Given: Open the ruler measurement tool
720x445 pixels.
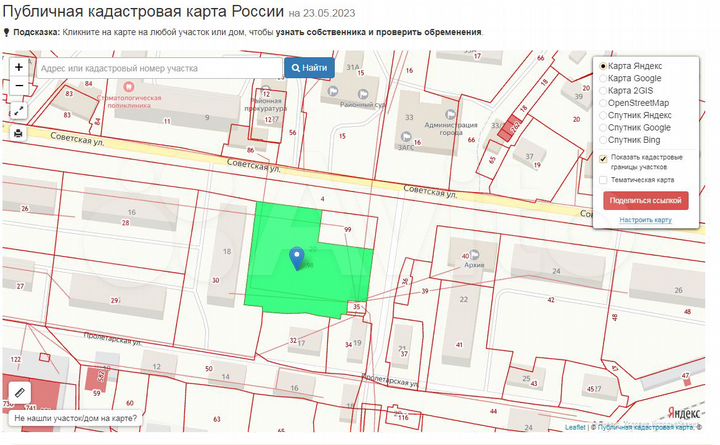Looking at the screenshot, I should tap(20, 393).
